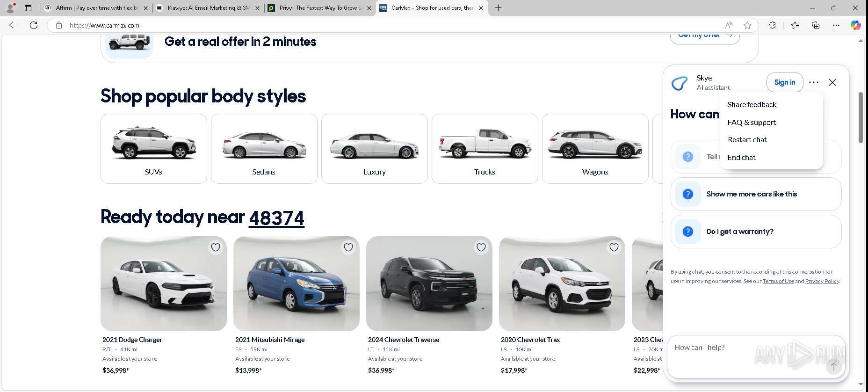Browse the SUVs body style card
868x392 pixels.
(154, 149)
